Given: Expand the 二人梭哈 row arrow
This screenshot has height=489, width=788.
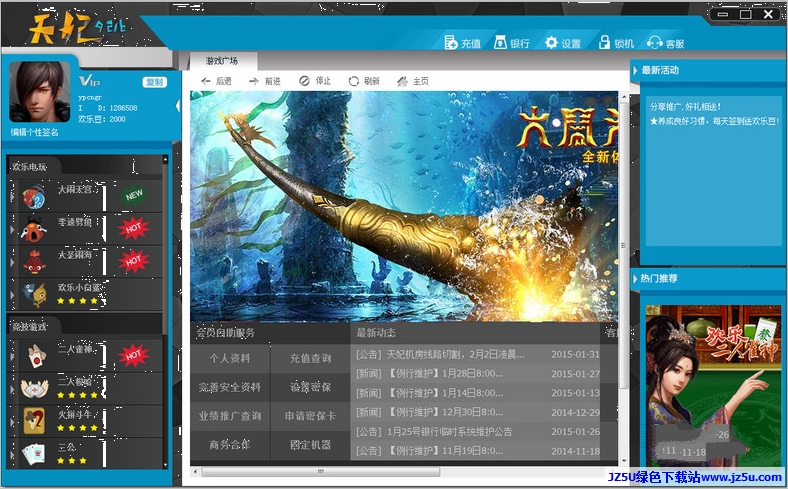Looking at the screenshot, I should (13, 388).
